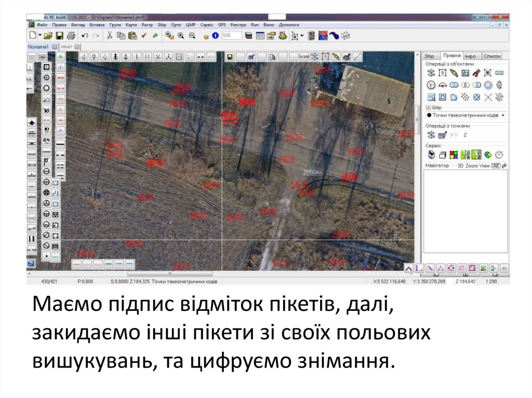Open the Реєстри menu

pos(238,25)
